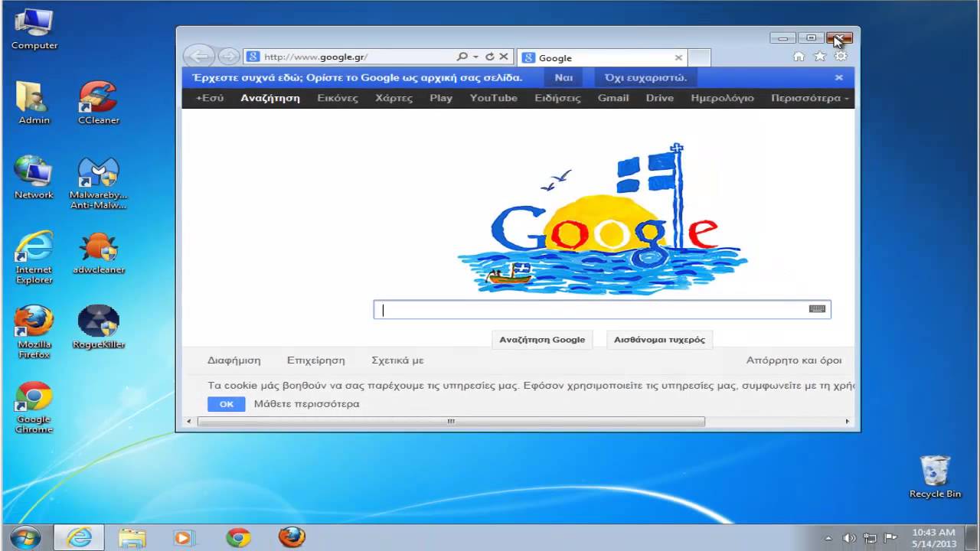This screenshot has height=551, width=980.
Task: Open the Επιχείρηση link
Action: click(316, 360)
